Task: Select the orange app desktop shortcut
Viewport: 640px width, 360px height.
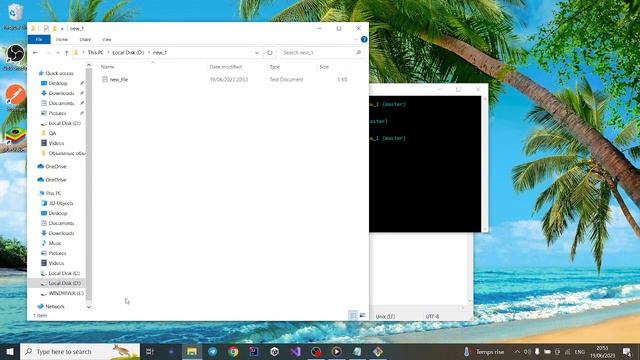Action: pyautogui.click(x=16, y=98)
